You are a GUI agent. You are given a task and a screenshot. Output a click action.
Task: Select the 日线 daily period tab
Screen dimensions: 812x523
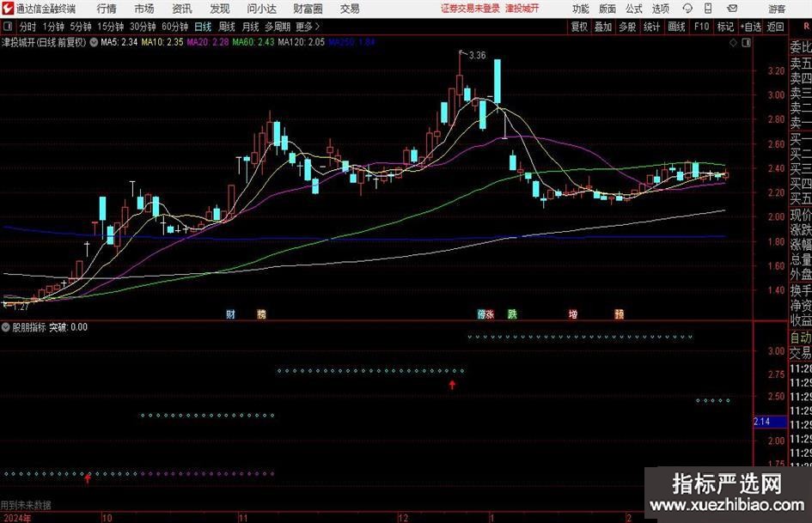(x=203, y=27)
